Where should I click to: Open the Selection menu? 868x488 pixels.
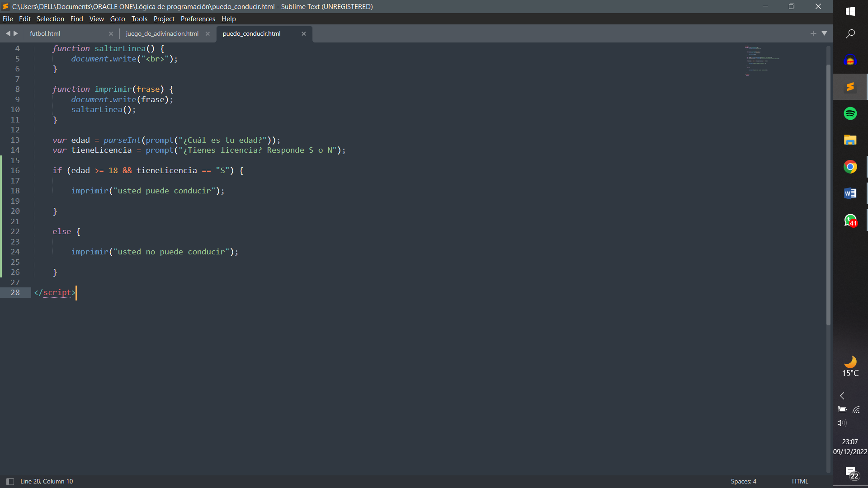[x=50, y=19]
